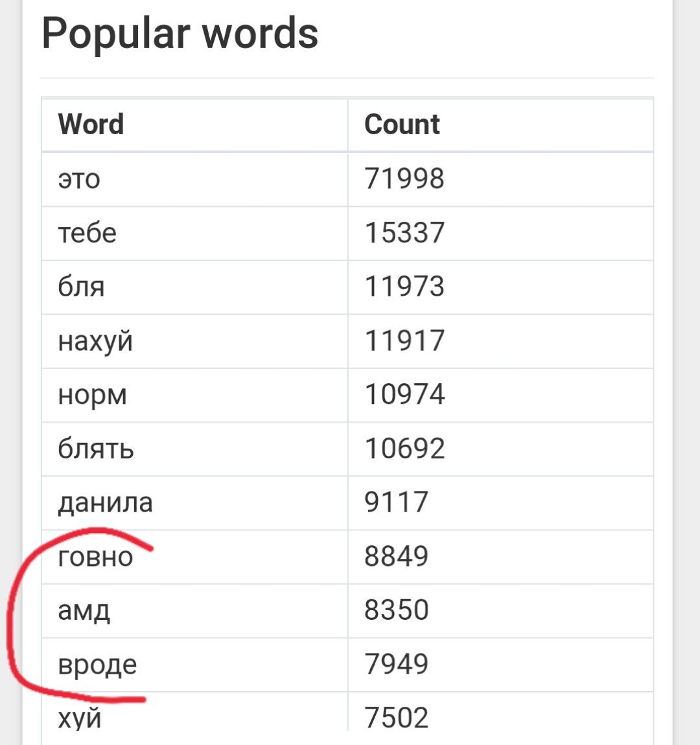
Task: Click the word cell "данила"
Action: tap(105, 503)
